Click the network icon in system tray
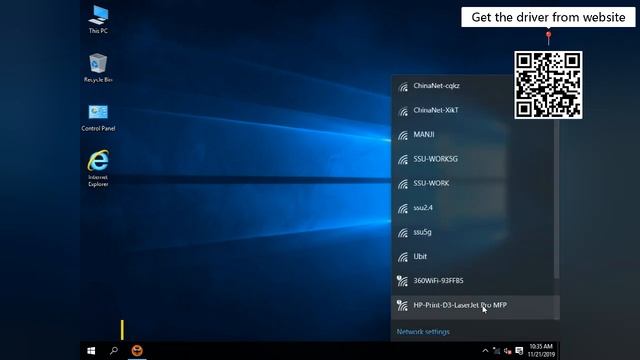 click(x=496, y=351)
